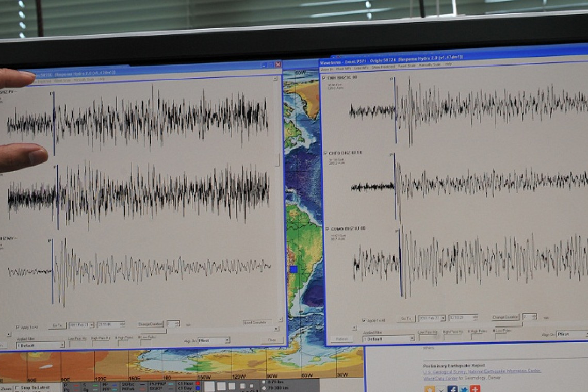
Task: Open Align On dropdown in left window
Action: (x=226, y=341)
